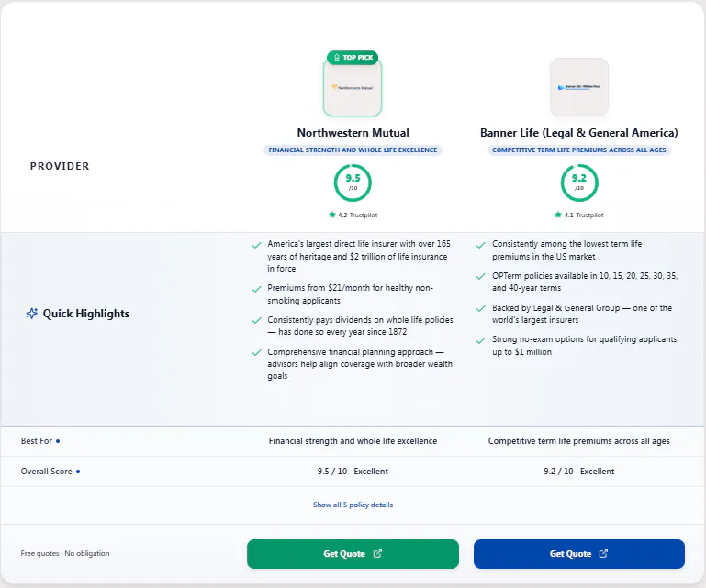Click the green Get Quote button
Screen dimensions: 706x588
(353, 554)
